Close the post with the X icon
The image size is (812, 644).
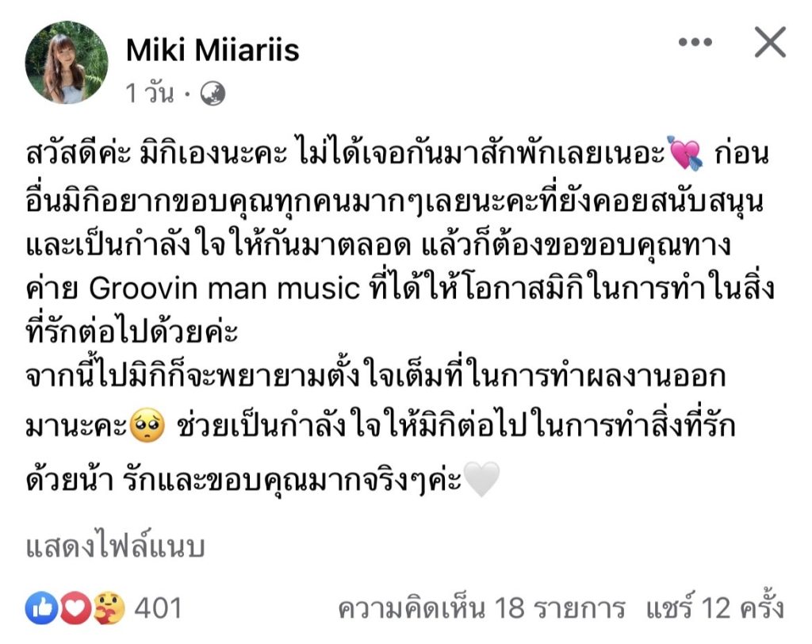(x=770, y=42)
